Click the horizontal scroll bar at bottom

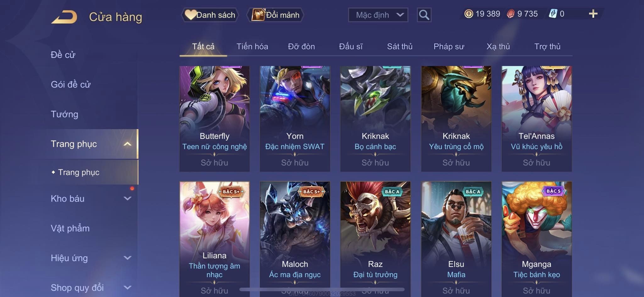pos(322,289)
